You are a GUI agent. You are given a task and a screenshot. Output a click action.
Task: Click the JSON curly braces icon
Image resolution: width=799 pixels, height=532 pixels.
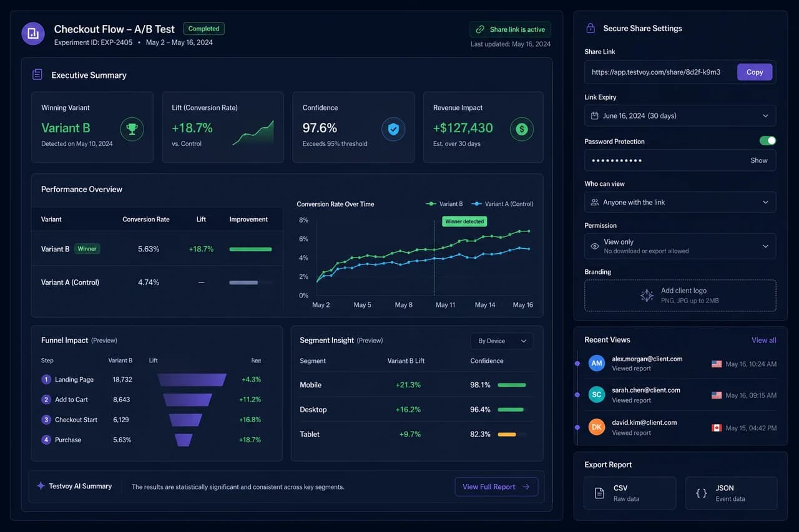point(701,493)
